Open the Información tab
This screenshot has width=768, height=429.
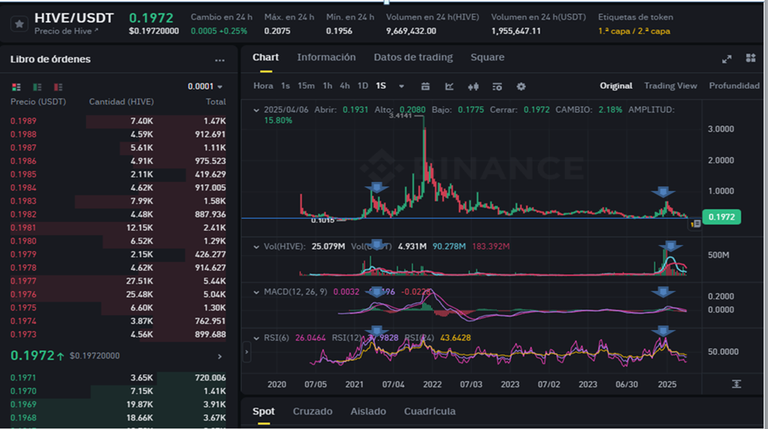(x=326, y=57)
